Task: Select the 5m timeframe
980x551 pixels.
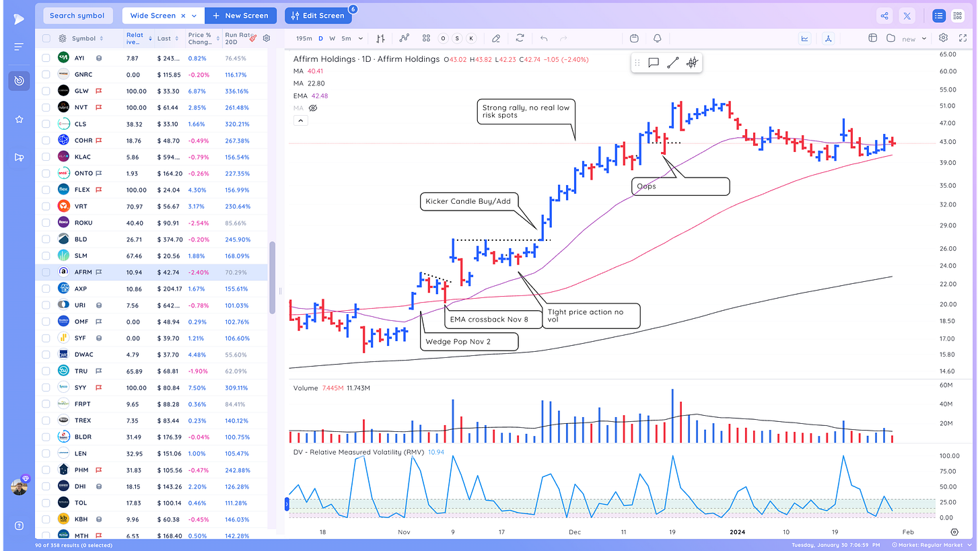Action: pos(345,38)
